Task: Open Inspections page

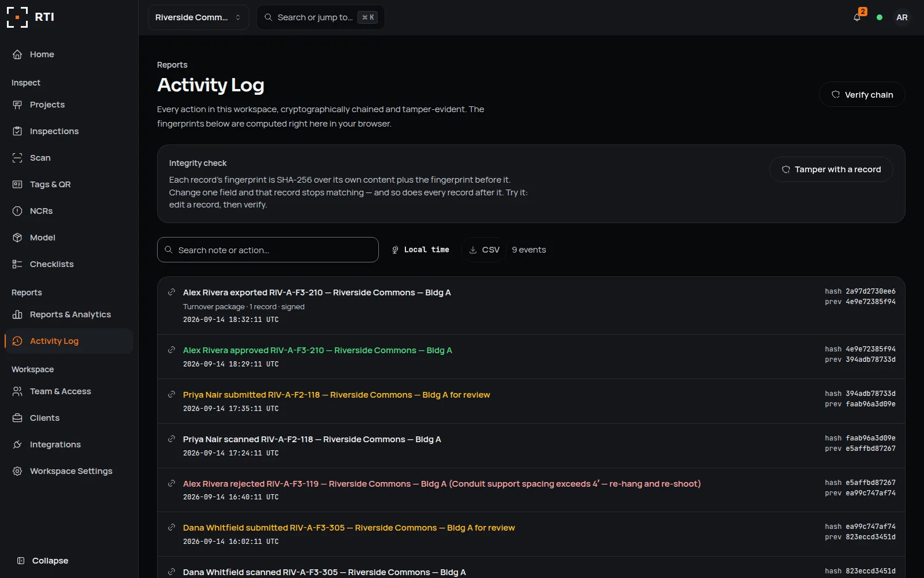Action: click(69, 131)
